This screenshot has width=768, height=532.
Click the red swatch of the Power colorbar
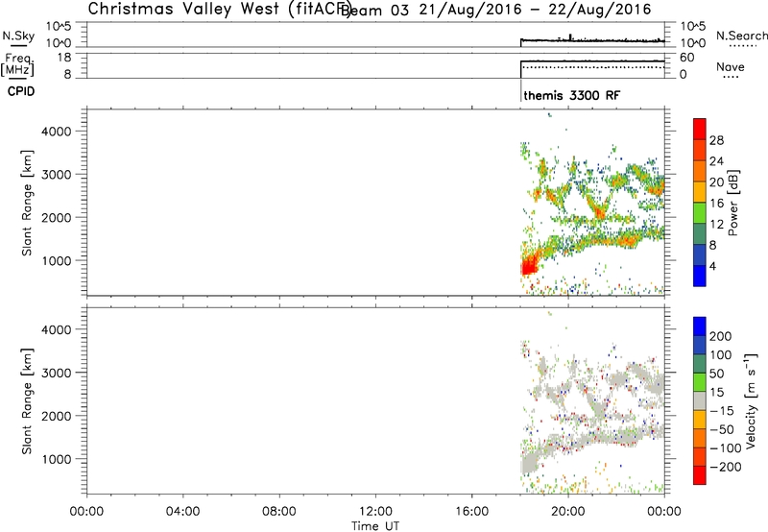coord(700,129)
